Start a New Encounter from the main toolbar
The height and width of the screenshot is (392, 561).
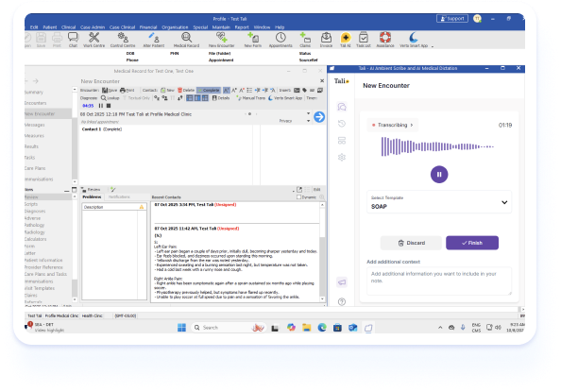tap(221, 40)
